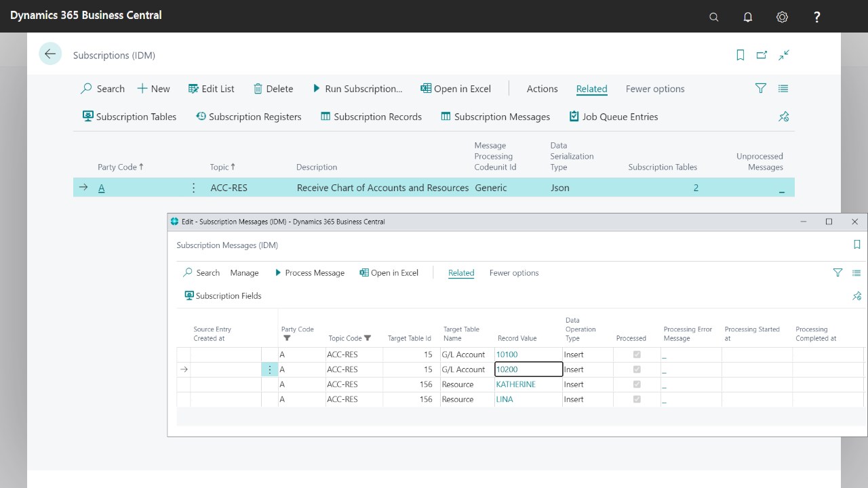This screenshot has height=488, width=868.
Task: Open row options for the ACC-RES subscription
Action: 193,188
